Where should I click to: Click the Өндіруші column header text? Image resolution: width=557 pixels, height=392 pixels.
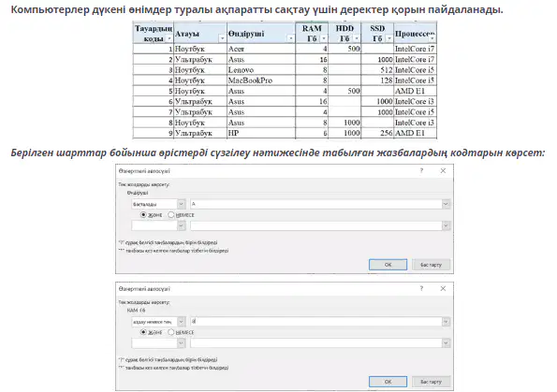[246, 34]
